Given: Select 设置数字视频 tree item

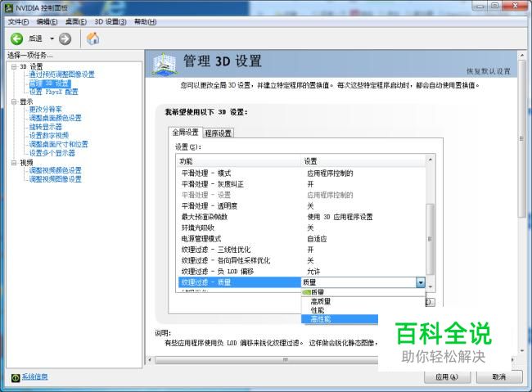Looking at the screenshot, I should click(49, 135).
